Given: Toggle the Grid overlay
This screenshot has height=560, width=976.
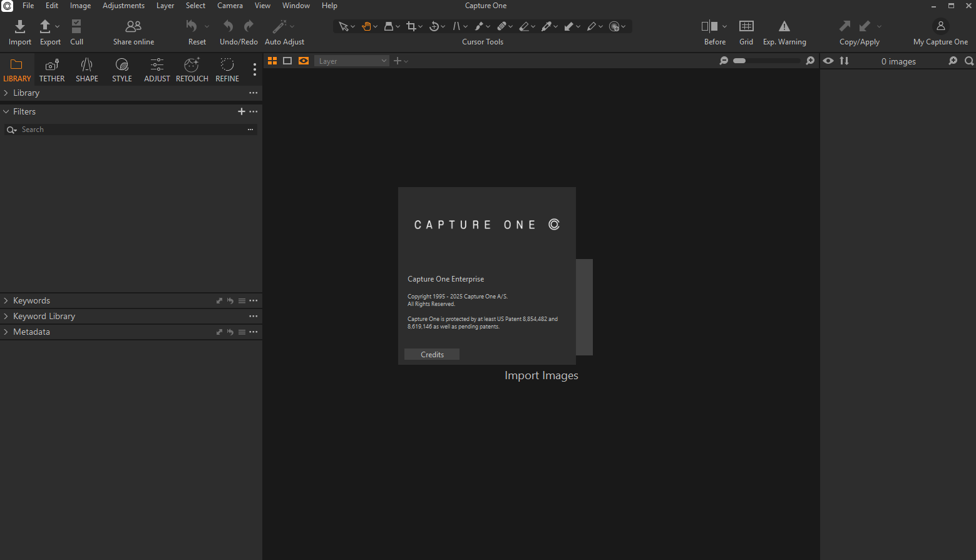Looking at the screenshot, I should [746, 26].
